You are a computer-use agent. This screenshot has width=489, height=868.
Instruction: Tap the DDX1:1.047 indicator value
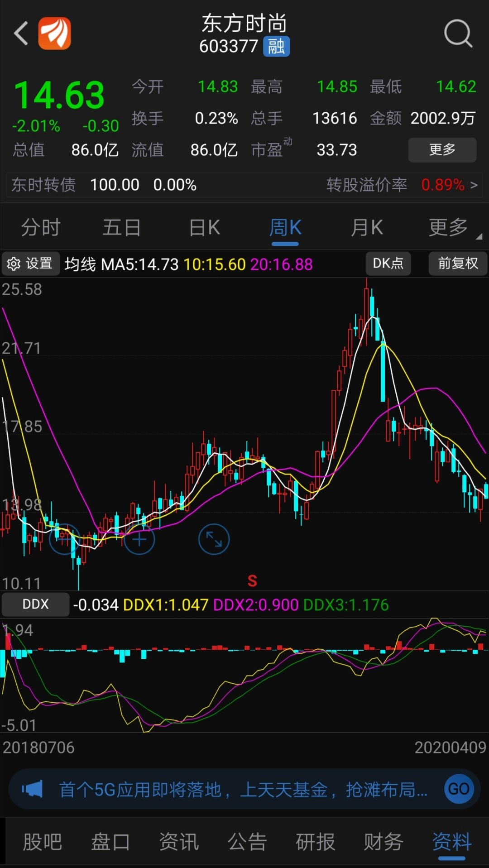[x=166, y=605]
